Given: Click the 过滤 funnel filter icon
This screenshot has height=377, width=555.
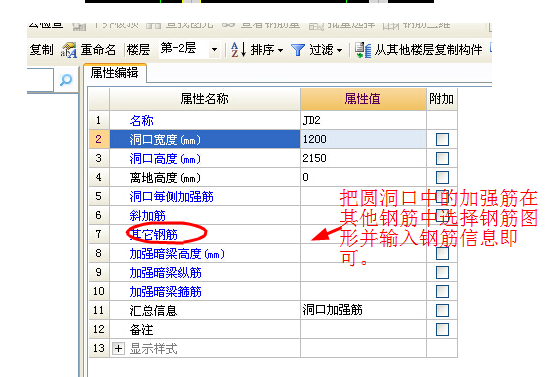Looking at the screenshot, I should (298, 50).
